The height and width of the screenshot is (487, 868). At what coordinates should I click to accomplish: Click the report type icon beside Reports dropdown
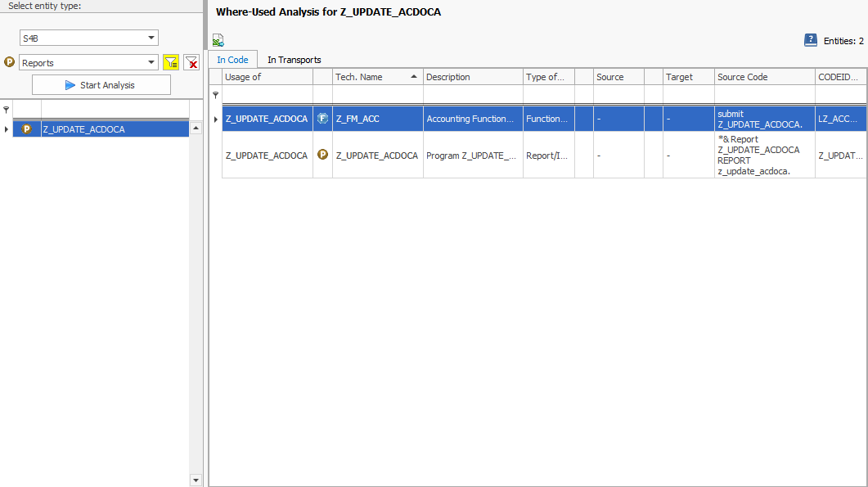click(10, 62)
